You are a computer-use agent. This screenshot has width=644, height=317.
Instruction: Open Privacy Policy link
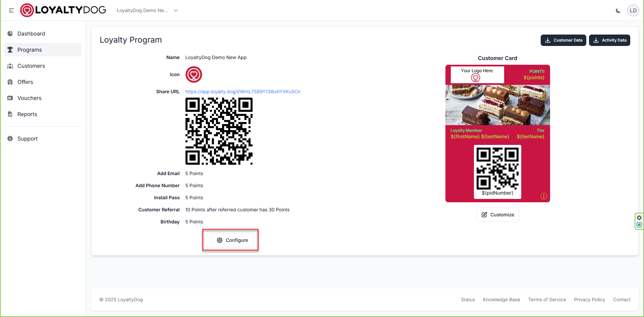(589, 300)
